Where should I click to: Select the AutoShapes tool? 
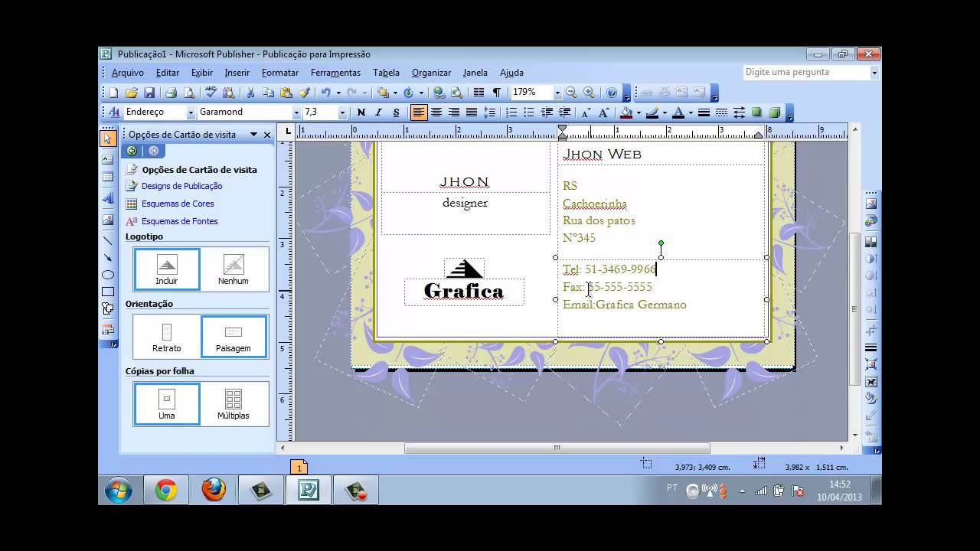click(x=107, y=308)
